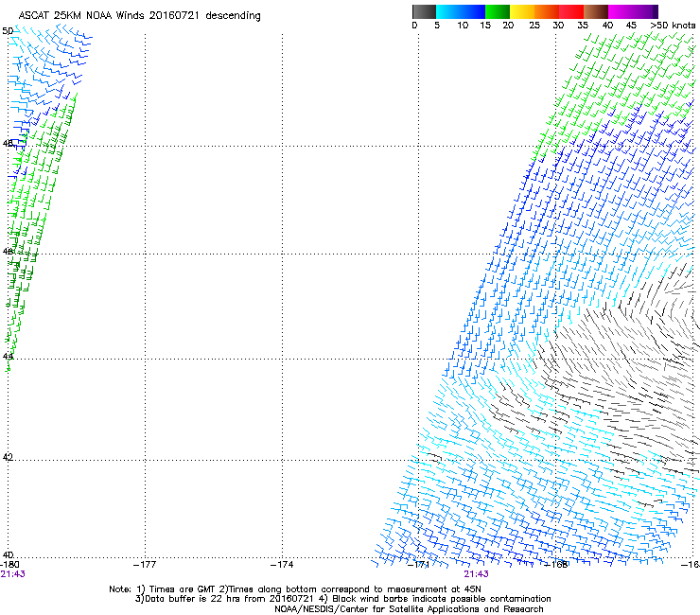700x615 pixels.
Task: Click the purple 21:43 timestamp right of -171
Action: coord(476,574)
